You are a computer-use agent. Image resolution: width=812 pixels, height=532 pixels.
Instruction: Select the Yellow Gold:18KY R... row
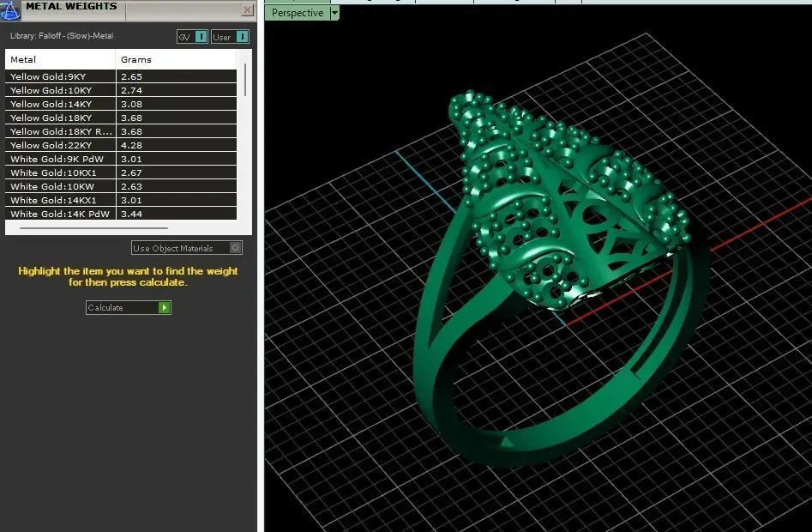click(121, 131)
